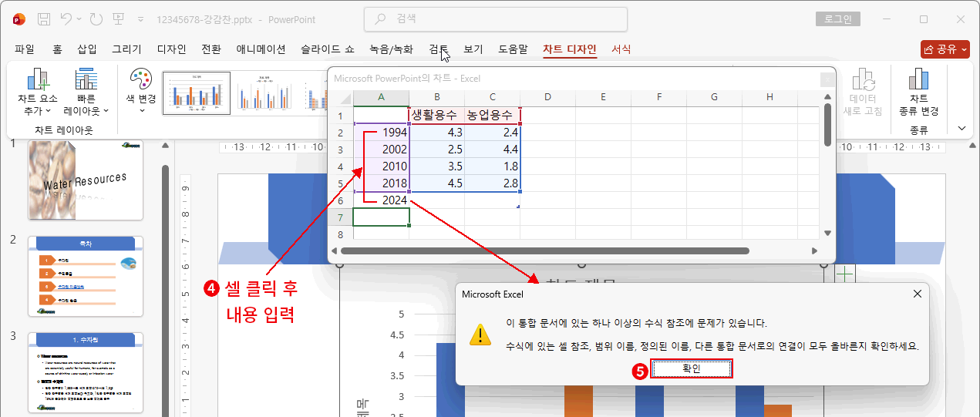Open the Customize Quick Access Toolbar dropdown
This screenshot has height=417, width=980.
tap(140, 18)
